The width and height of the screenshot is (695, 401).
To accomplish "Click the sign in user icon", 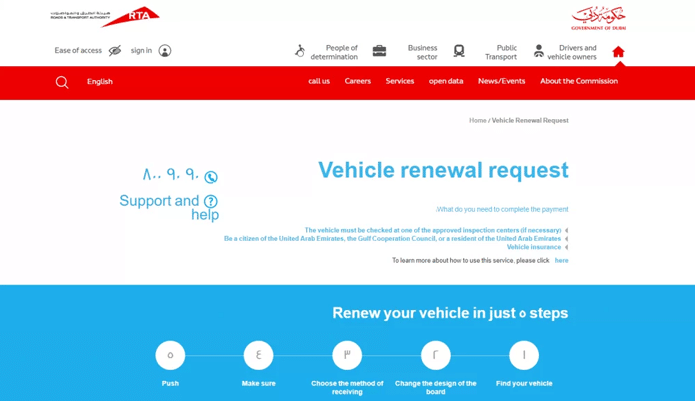I will tap(165, 51).
